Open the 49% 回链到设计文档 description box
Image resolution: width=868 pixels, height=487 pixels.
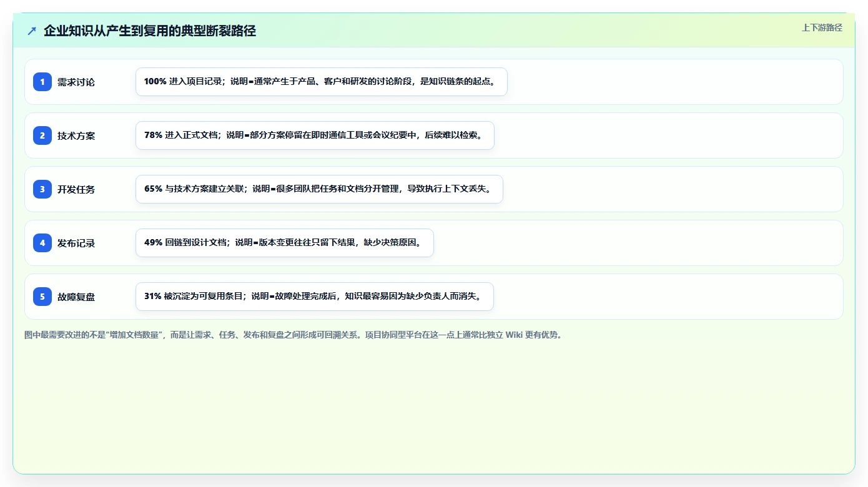(285, 243)
